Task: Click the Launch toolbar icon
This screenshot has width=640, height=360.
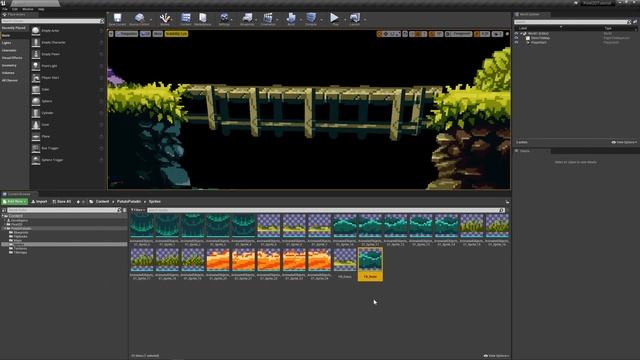Action: [354, 19]
